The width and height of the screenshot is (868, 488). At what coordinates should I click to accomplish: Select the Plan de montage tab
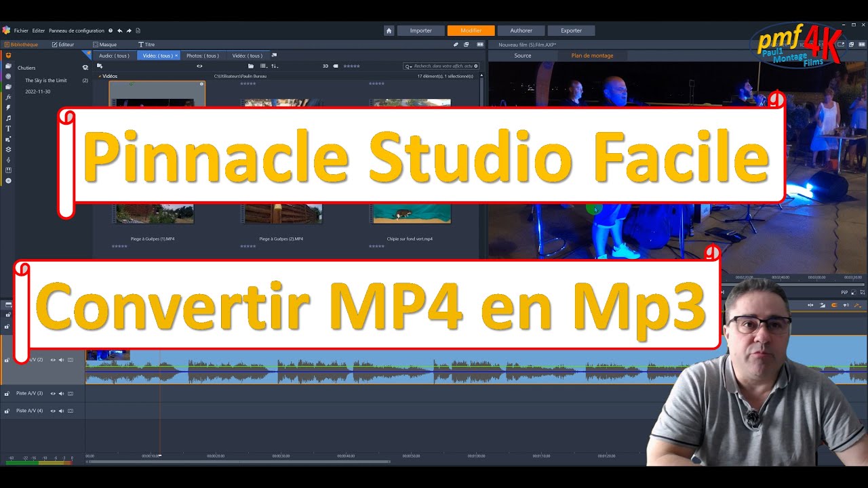click(592, 56)
